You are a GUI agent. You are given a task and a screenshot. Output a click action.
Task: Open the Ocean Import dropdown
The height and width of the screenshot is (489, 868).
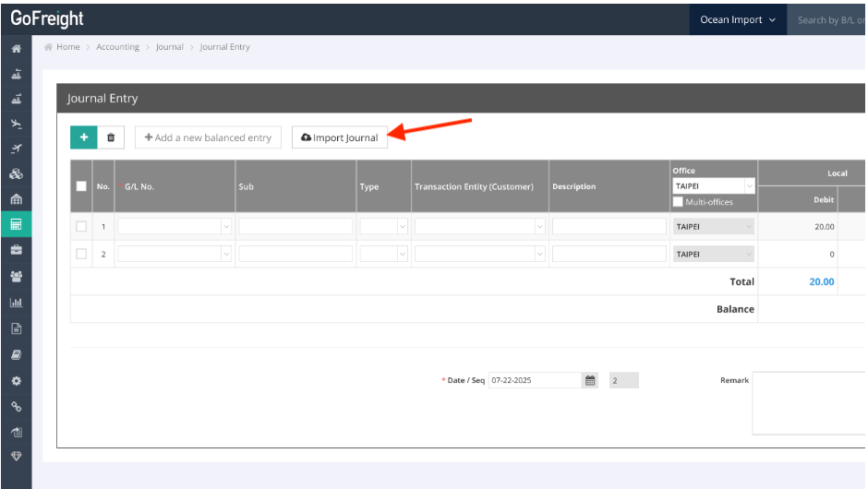click(737, 19)
